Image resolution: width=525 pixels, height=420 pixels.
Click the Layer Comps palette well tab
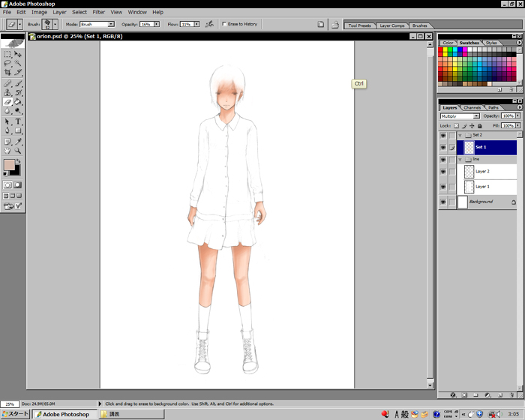coord(391,25)
